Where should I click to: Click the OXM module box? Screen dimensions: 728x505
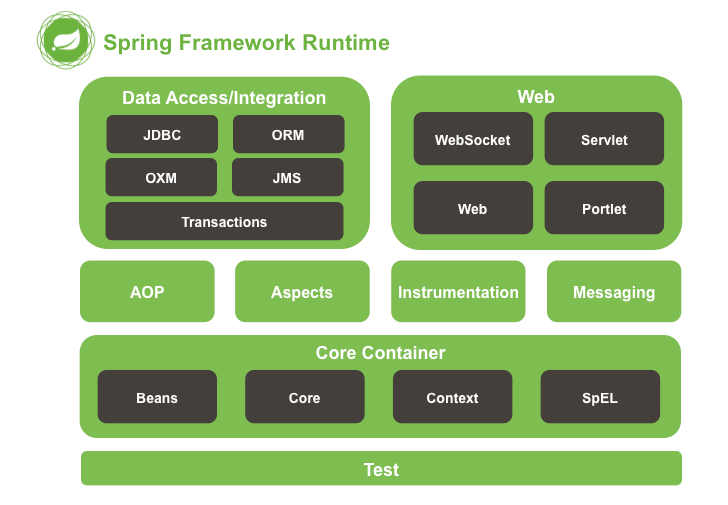tap(161, 177)
